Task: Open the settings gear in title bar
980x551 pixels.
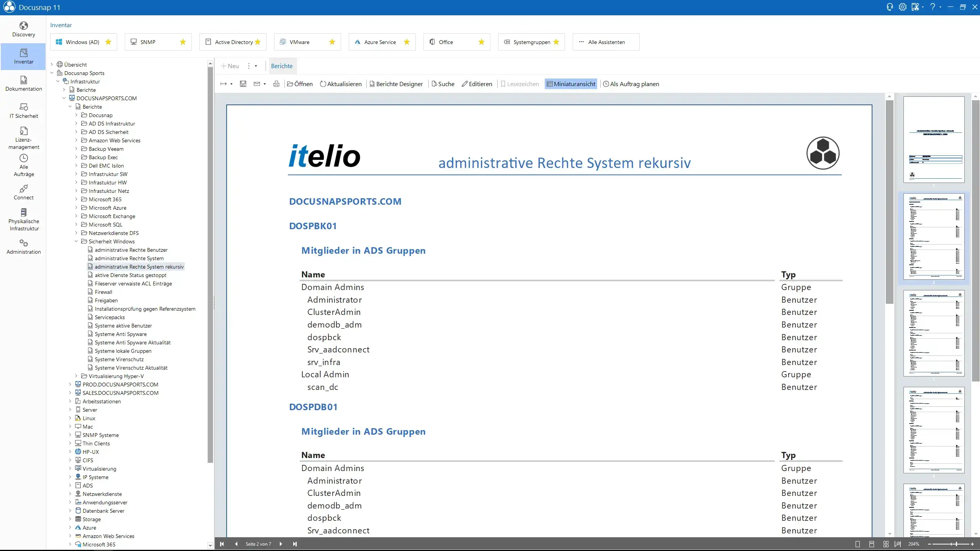Action: [903, 7]
